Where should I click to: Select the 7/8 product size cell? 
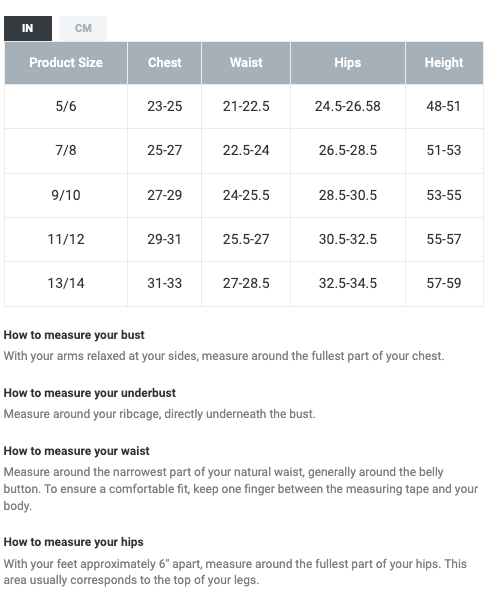pyautogui.click(x=66, y=151)
